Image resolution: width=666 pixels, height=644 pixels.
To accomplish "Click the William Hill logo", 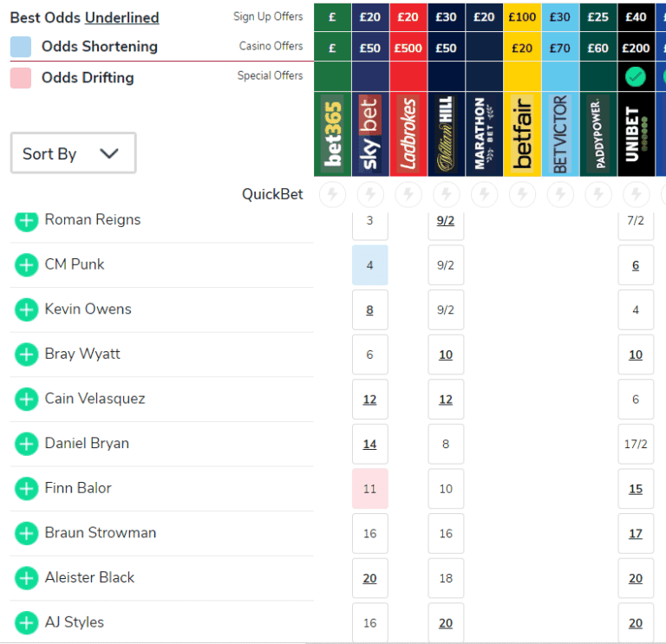I will click(x=446, y=134).
